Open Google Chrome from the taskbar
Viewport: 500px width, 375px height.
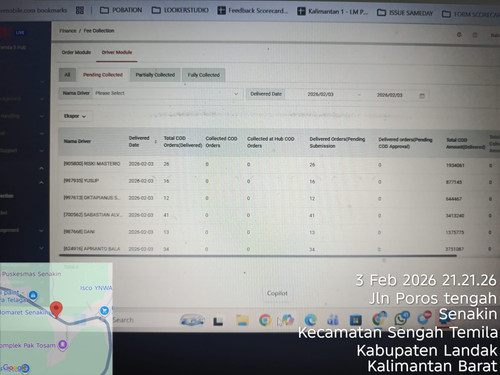click(x=265, y=320)
